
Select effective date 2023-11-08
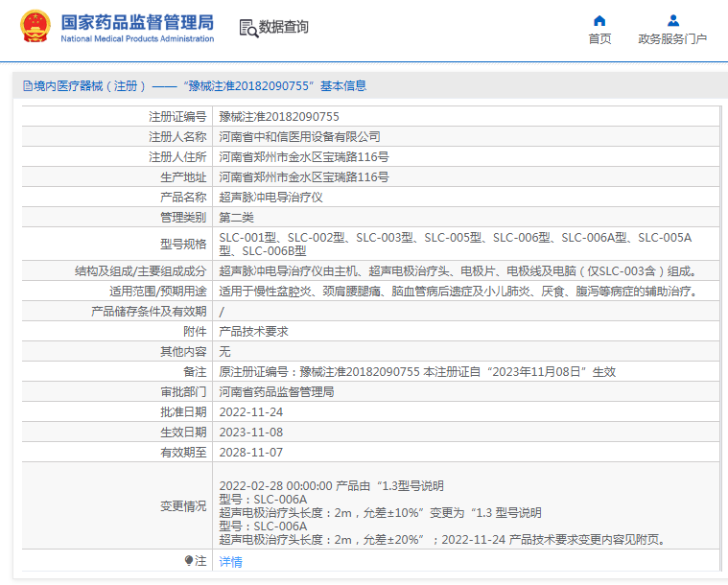[250, 433]
